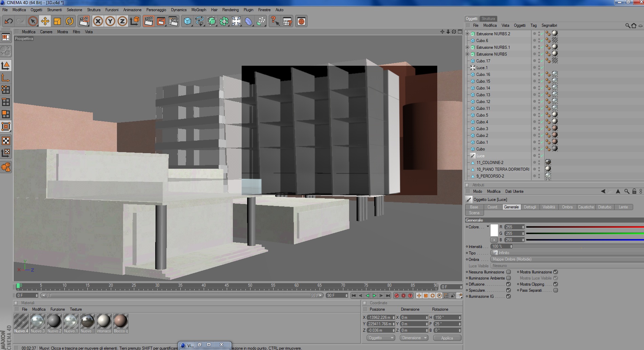Toggle the Z axis lock
Viewport: 644px width, 350px height.
coord(122,21)
